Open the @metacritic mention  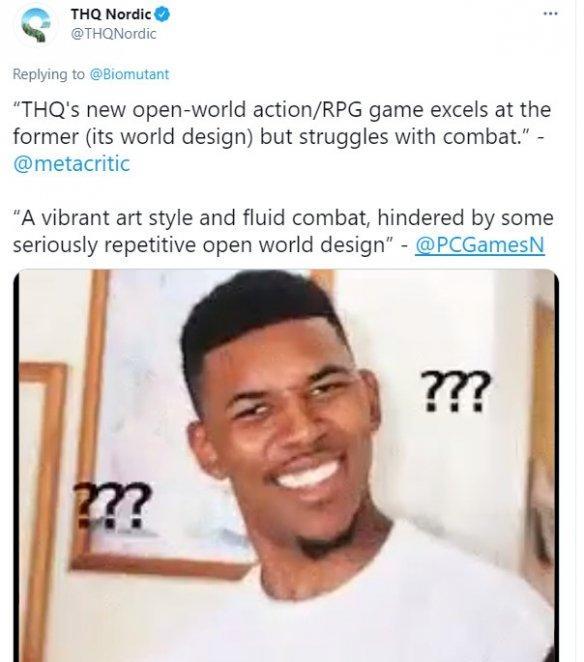(71, 164)
